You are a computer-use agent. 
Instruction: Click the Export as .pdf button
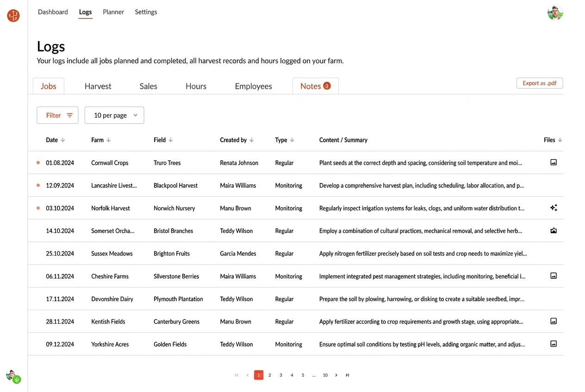coord(540,83)
